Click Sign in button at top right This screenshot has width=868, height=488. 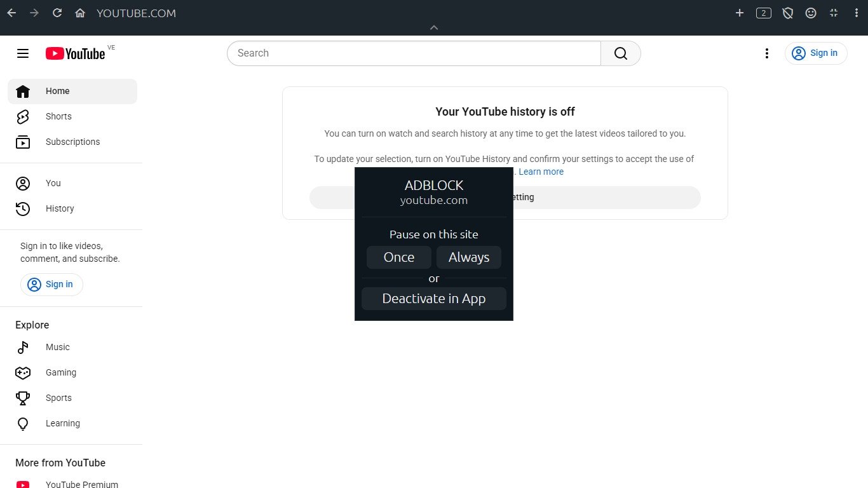click(x=816, y=53)
